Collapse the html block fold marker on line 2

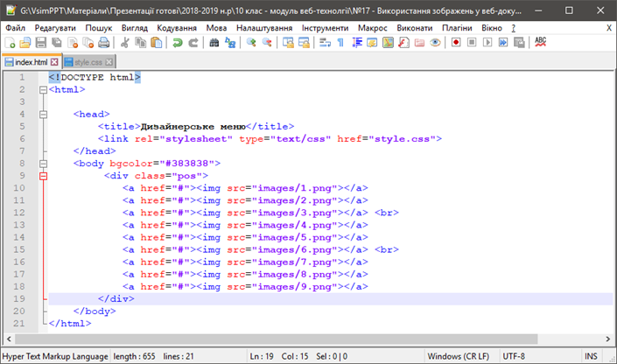43,90
